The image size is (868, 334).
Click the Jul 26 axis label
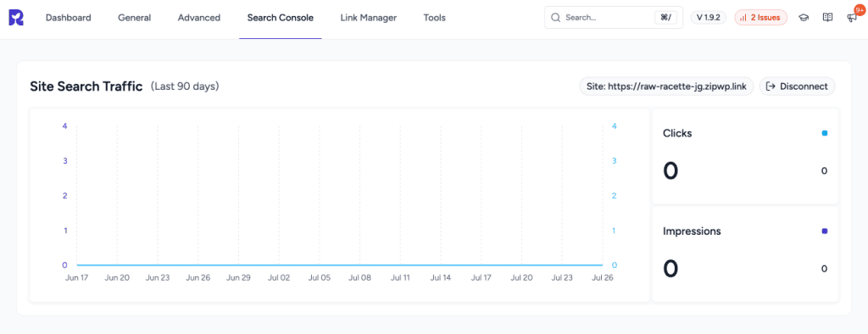coord(603,277)
